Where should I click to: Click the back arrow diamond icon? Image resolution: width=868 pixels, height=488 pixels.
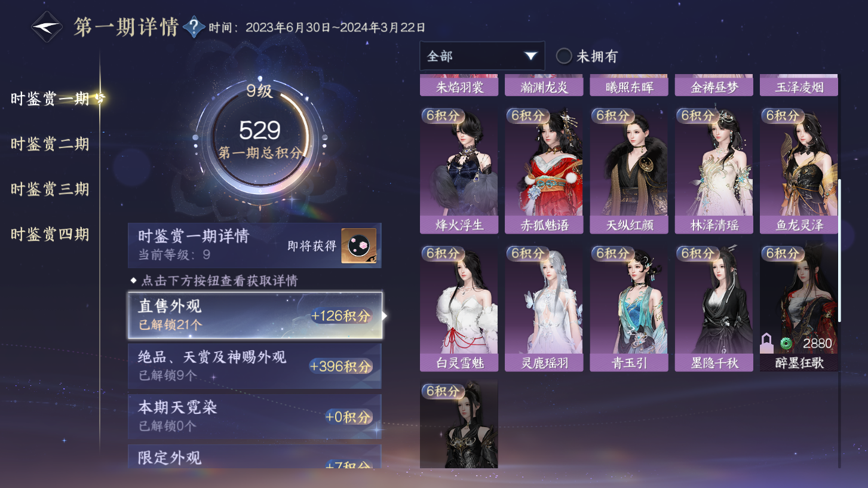click(47, 27)
